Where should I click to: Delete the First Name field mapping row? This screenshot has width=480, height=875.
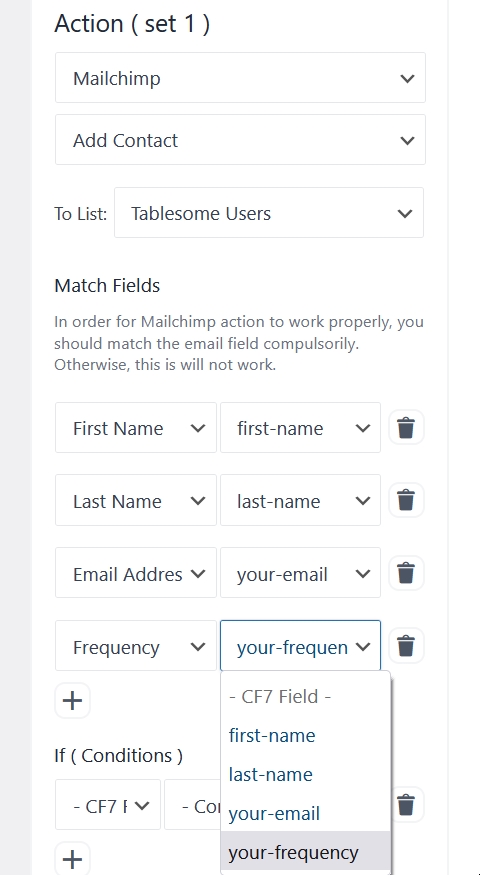coord(406,427)
